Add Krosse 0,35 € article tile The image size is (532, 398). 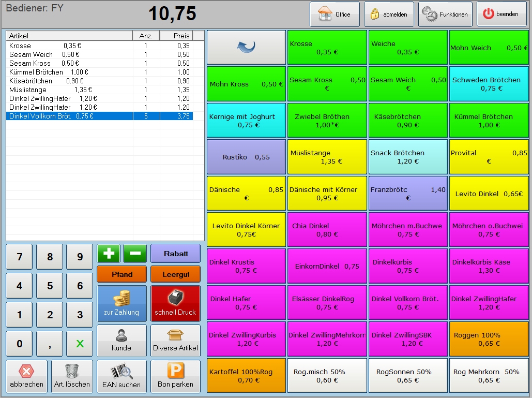point(327,47)
